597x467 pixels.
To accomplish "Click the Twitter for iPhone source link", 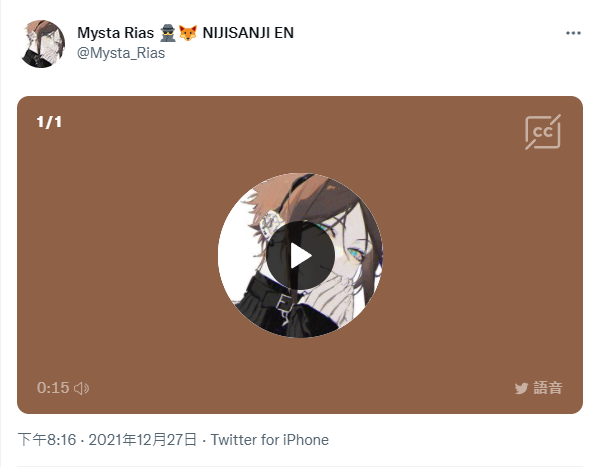I will click(x=270, y=440).
